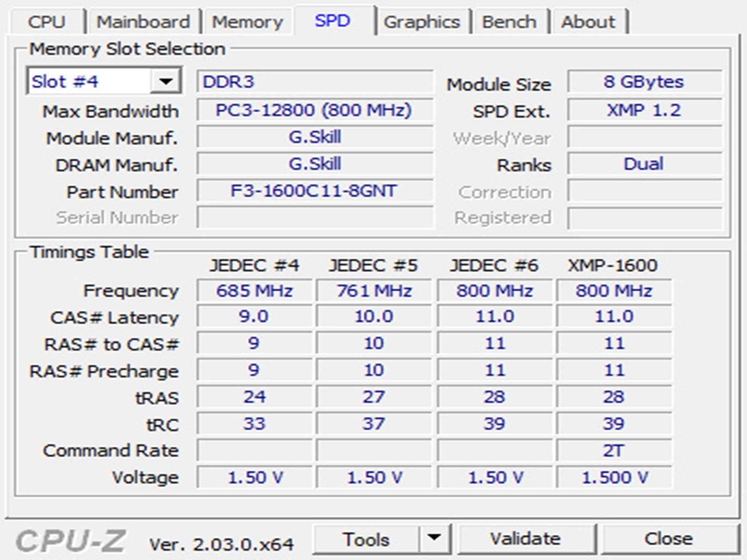Click JEDEC #4 empty Command Rate cell
Viewport: 747px width, 560px height.
click(254, 450)
